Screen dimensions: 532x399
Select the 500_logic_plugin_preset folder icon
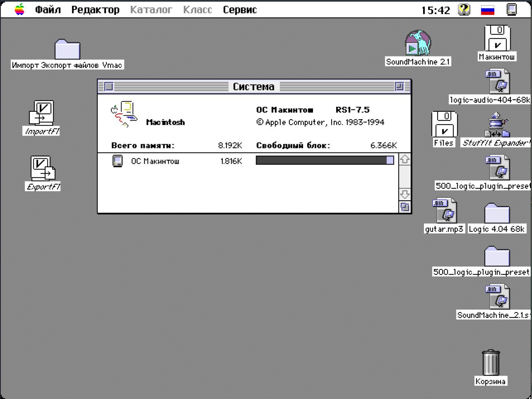[497, 256]
